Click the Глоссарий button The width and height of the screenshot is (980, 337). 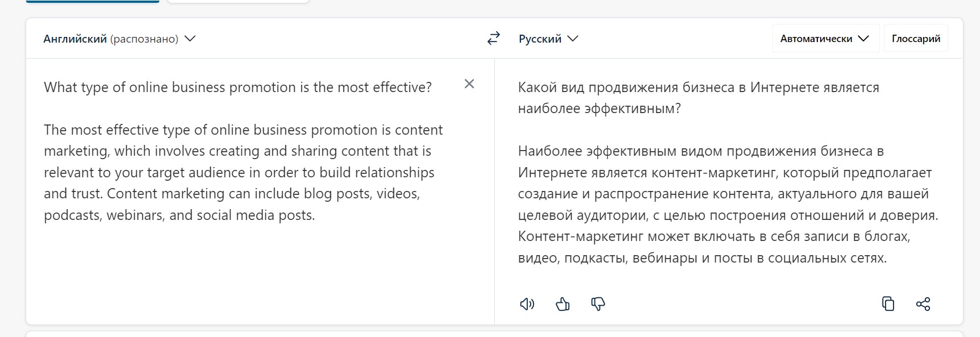click(x=916, y=38)
